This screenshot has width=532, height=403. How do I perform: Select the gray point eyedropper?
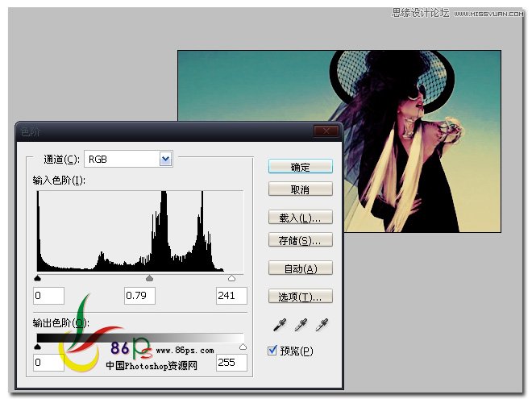[x=301, y=325]
